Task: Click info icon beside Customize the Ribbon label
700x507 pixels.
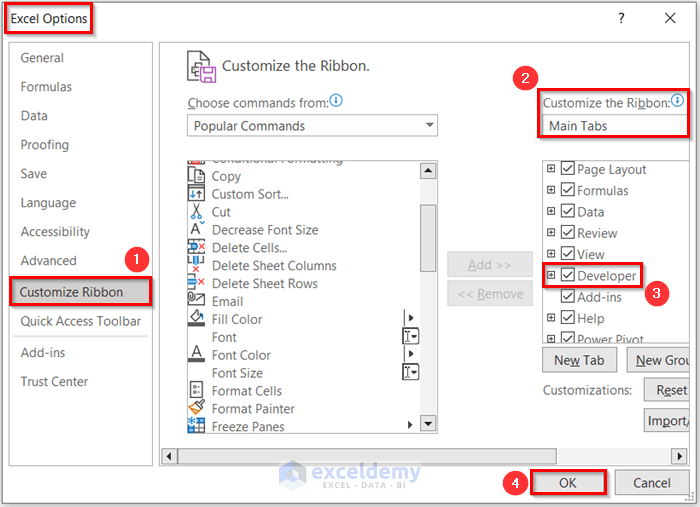Action: click(x=677, y=100)
